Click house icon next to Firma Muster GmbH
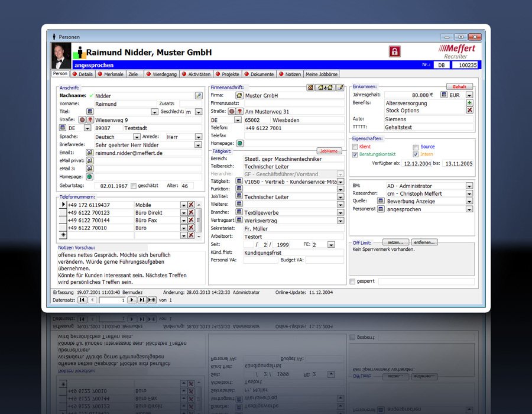Viewport: 532px width, 414px height. (x=239, y=95)
